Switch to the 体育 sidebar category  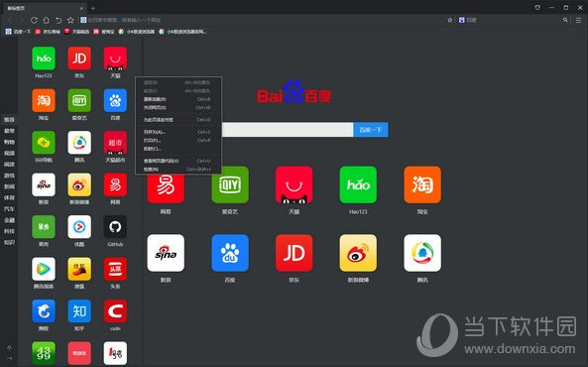click(x=9, y=197)
